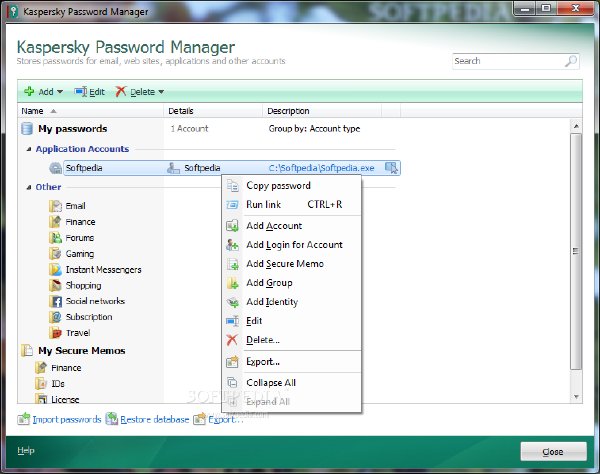Choose Add Account in context menu
The width and height of the screenshot is (600, 474).
[292, 226]
